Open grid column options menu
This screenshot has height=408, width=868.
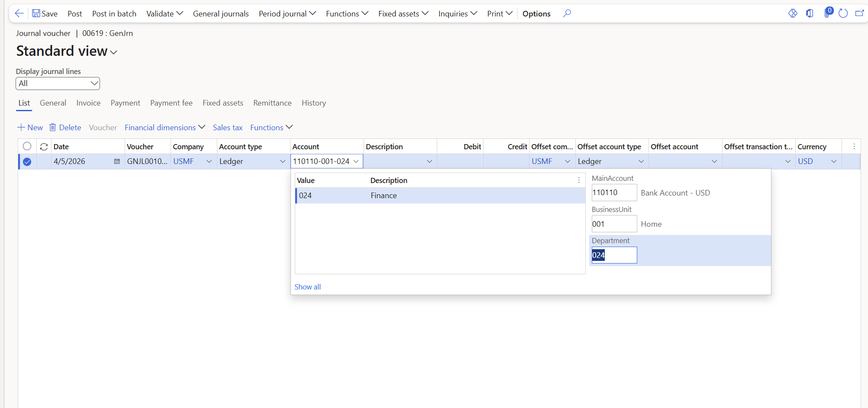click(x=854, y=147)
